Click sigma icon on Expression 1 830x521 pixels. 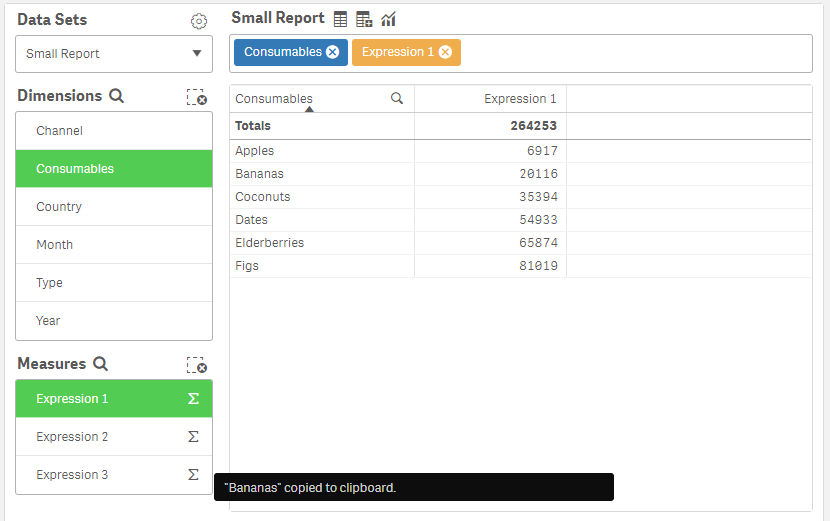pos(193,399)
